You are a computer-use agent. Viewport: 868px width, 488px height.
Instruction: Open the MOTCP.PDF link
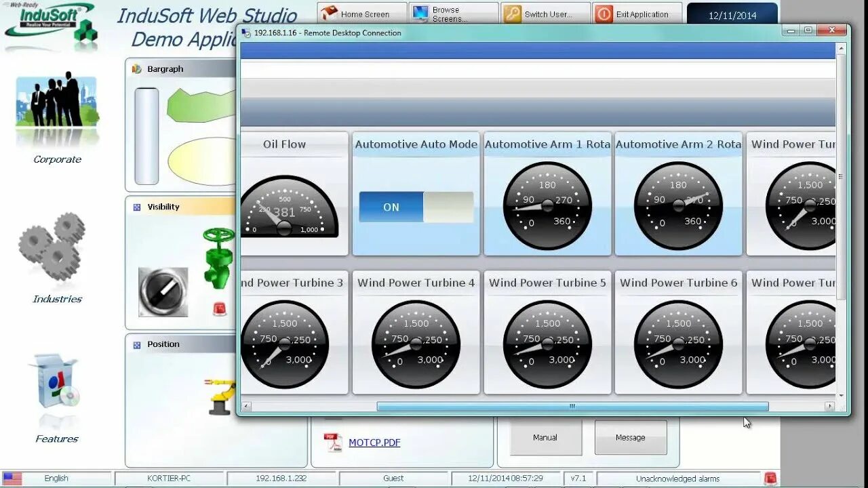[374, 443]
